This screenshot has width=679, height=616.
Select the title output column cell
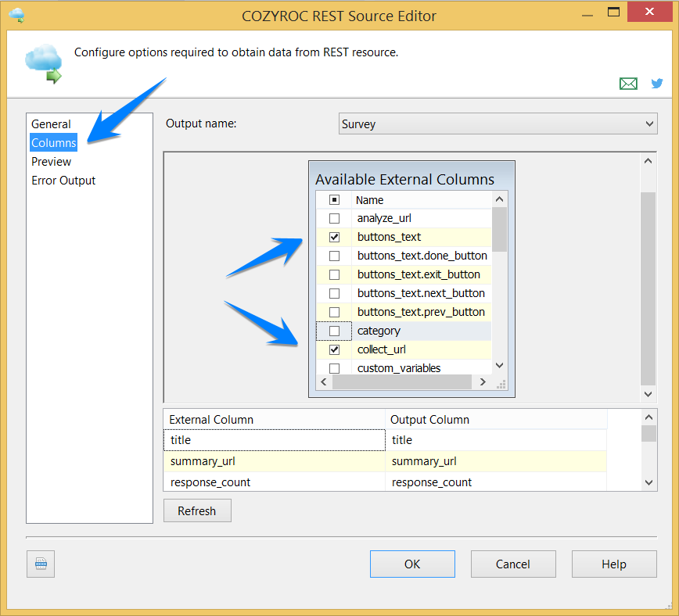[496, 440]
